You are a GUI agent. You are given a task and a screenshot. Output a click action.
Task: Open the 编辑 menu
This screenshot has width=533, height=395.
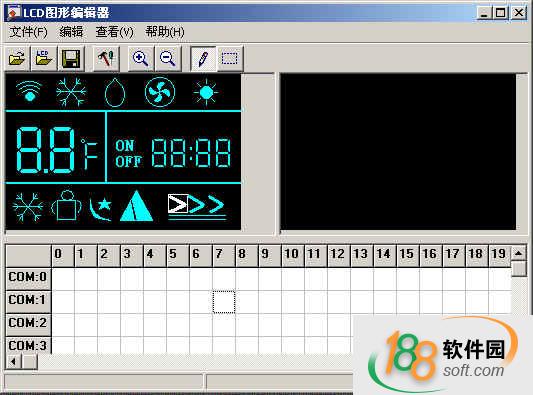(71, 32)
